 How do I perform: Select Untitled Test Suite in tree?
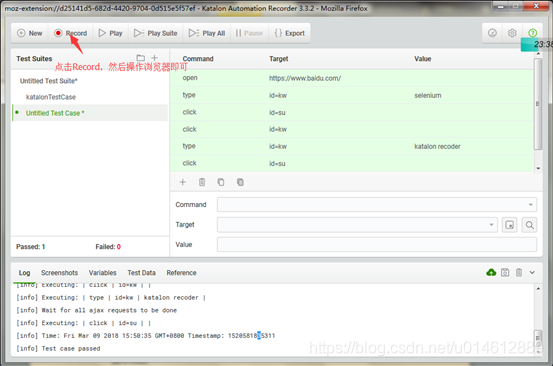click(x=49, y=81)
